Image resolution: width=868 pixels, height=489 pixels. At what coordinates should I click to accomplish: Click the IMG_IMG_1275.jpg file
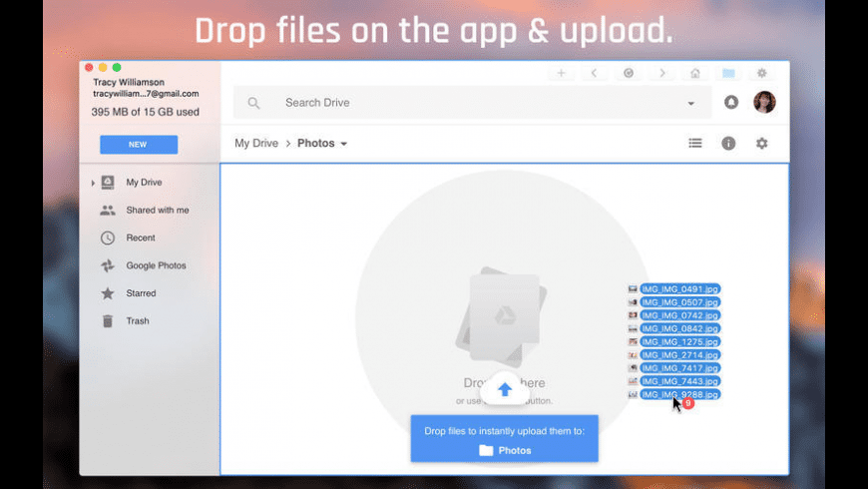tap(679, 341)
